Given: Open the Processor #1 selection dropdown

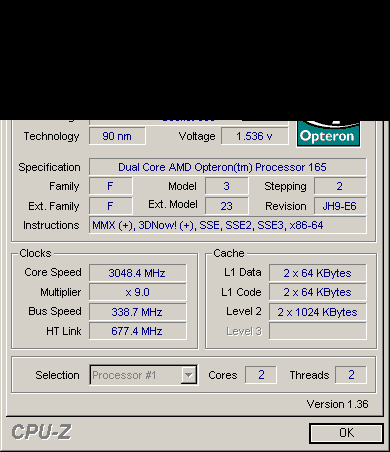Looking at the screenshot, I should 144,375.
